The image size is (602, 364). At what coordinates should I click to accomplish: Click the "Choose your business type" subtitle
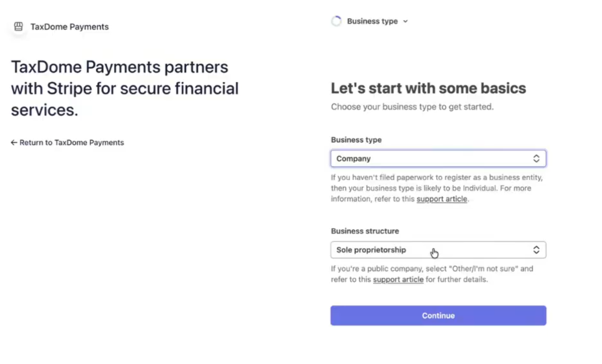click(412, 107)
